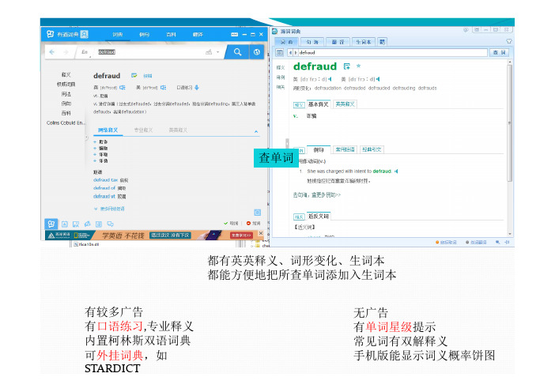Open the pen-shaped icon in Youdao bottom toolbar

click(88, 224)
